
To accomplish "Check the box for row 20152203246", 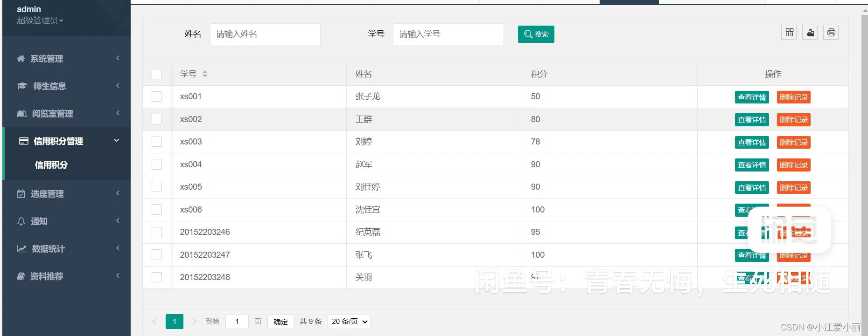I will coord(157,232).
